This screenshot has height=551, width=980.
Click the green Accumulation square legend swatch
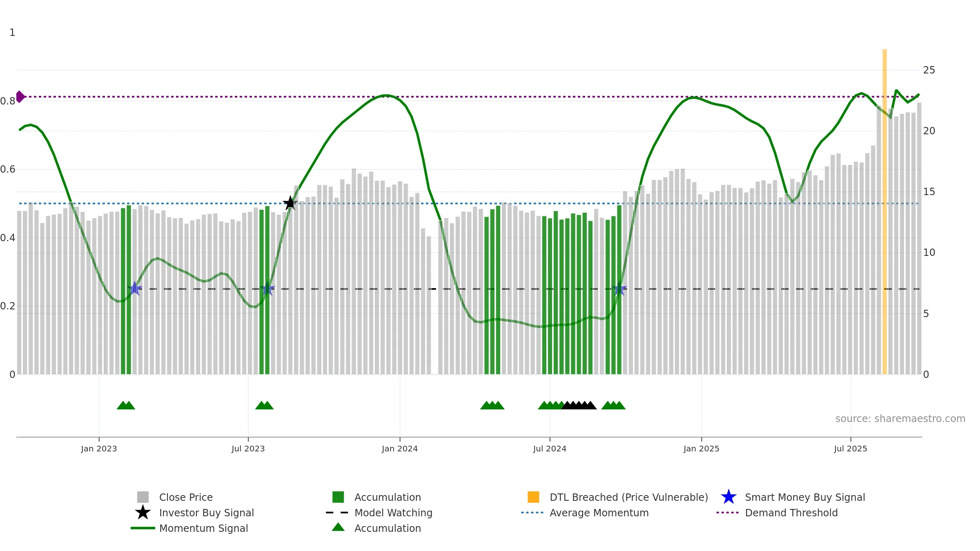[338, 497]
